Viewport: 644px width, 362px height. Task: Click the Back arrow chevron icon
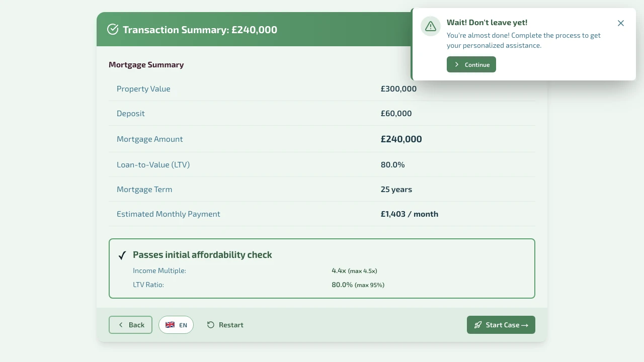[121, 325]
